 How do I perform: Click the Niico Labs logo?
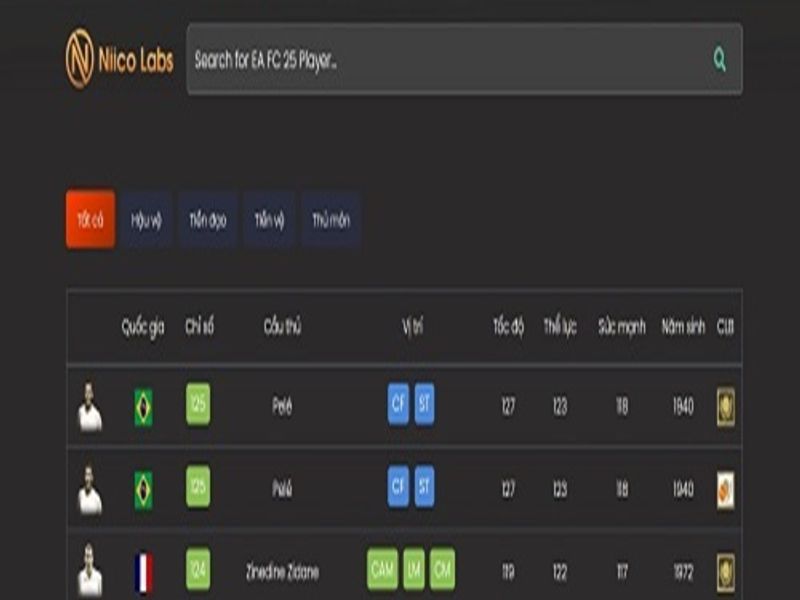tap(119, 60)
